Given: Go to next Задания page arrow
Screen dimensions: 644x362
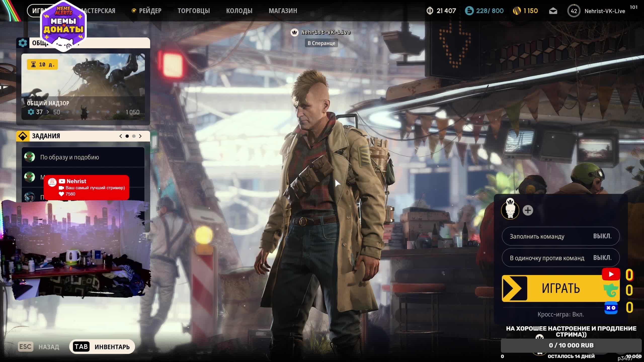Looking at the screenshot, I should [140, 136].
